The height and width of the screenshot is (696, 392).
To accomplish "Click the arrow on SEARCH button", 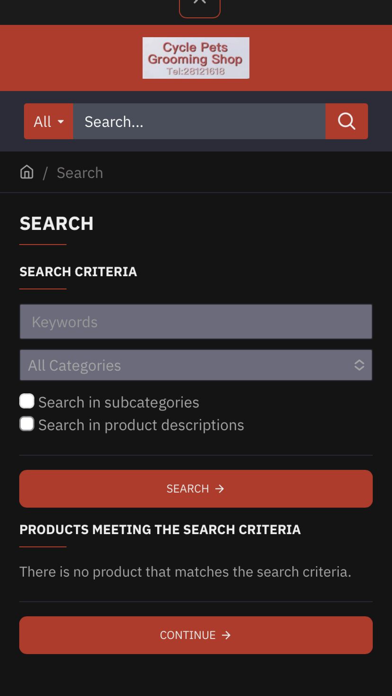I will [x=219, y=489].
